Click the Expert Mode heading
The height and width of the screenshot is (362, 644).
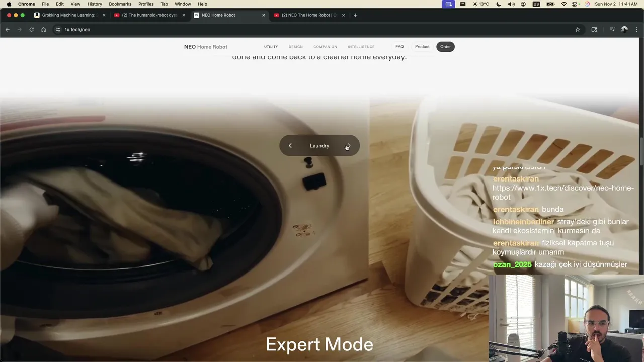tap(319, 345)
